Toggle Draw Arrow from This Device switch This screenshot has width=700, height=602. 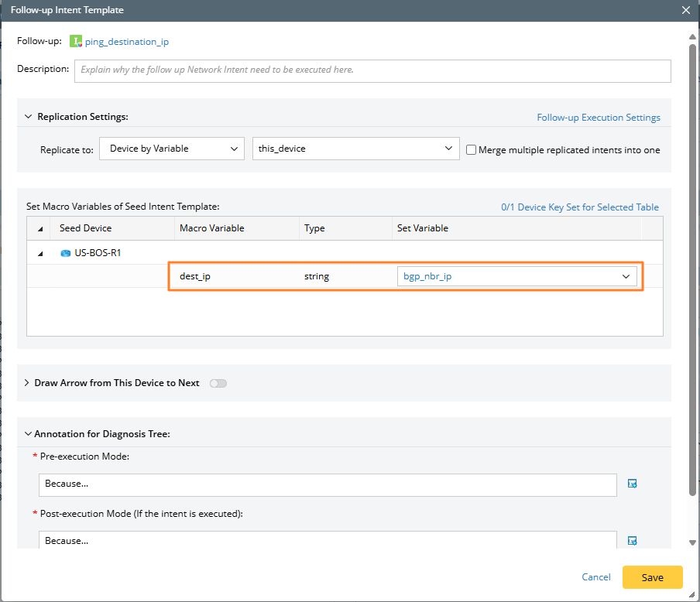[218, 383]
